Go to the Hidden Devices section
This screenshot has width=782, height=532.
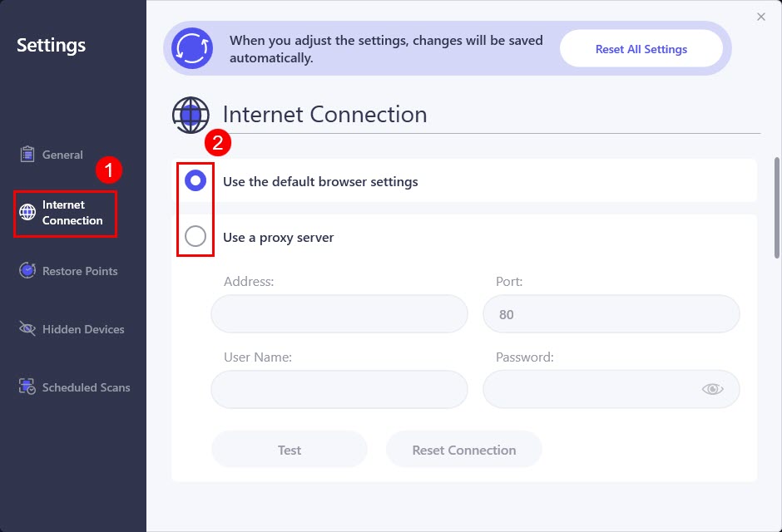pos(83,329)
